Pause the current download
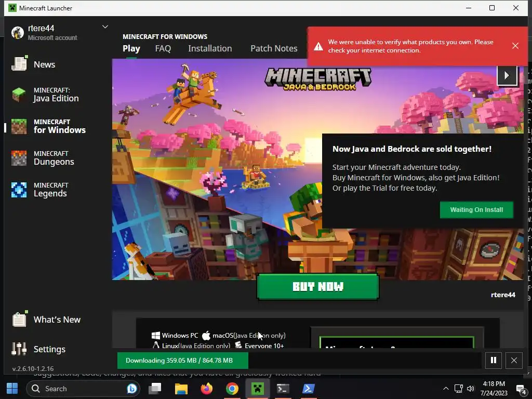The image size is (532, 399). [494, 361]
